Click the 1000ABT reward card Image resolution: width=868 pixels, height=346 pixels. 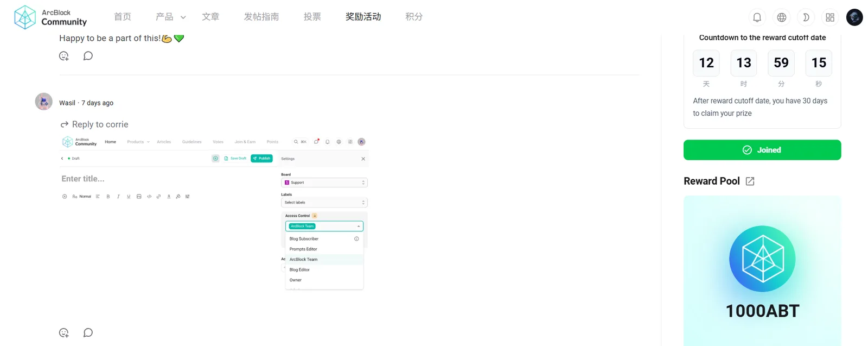(762, 271)
